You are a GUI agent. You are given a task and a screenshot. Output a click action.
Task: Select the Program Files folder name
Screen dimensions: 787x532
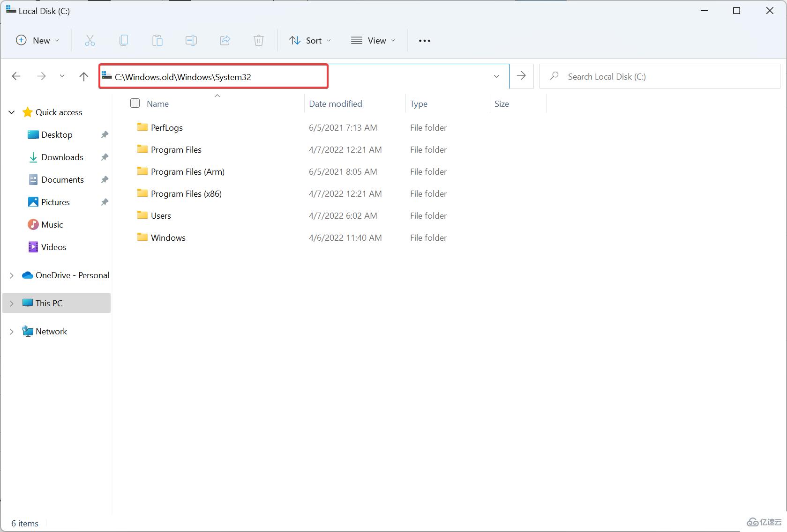coord(176,149)
